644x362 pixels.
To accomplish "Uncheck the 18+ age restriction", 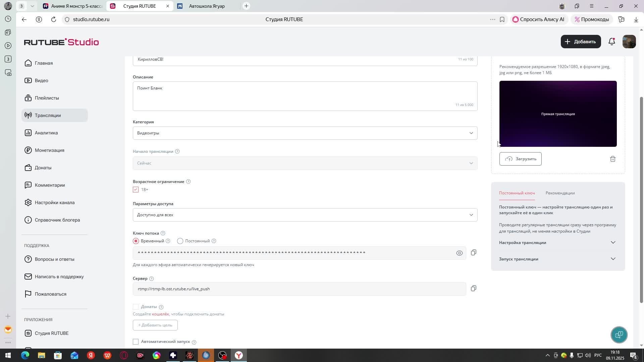I will [136, 190].
